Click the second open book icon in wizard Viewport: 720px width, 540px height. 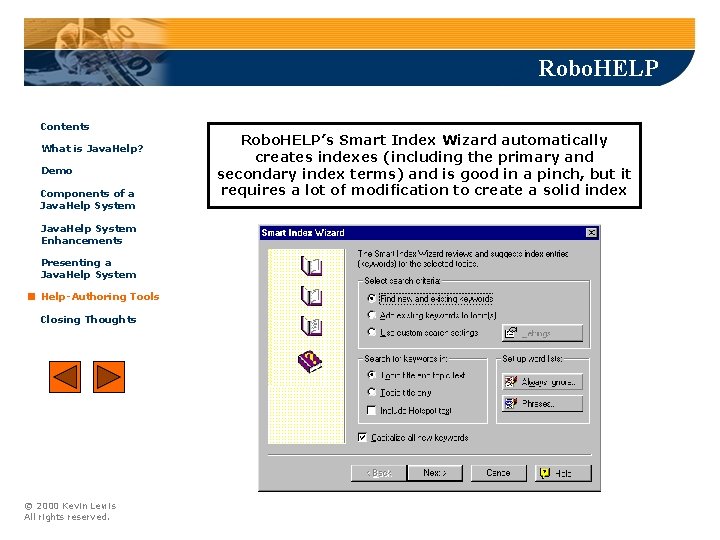click(311, 296)
